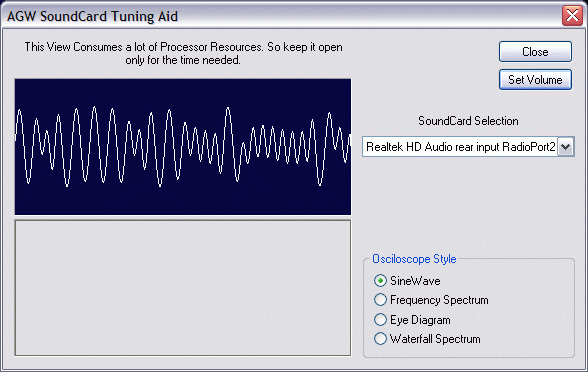Click the AGW SoundCard Tuning Aid title bar
Viewport: 588px width, 372px height.
281,16
